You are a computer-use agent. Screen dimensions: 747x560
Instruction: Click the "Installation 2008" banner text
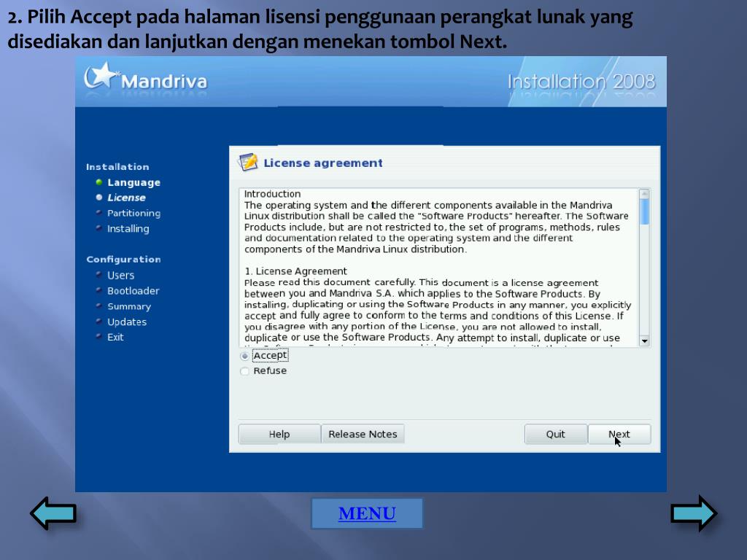tap(581, 82)
